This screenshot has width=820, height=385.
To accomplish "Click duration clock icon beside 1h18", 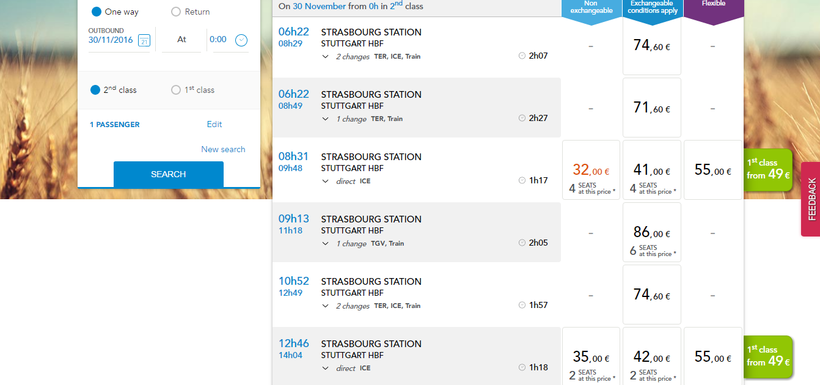I will [x=521, y=367].
